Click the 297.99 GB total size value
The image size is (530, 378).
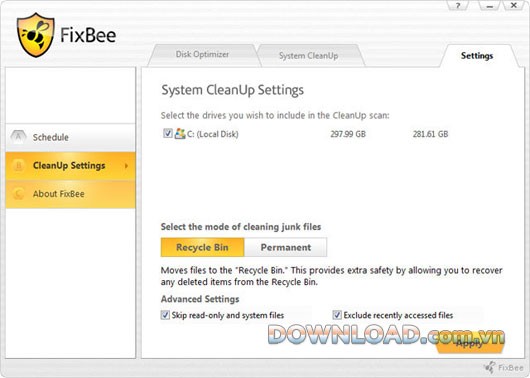348,134
